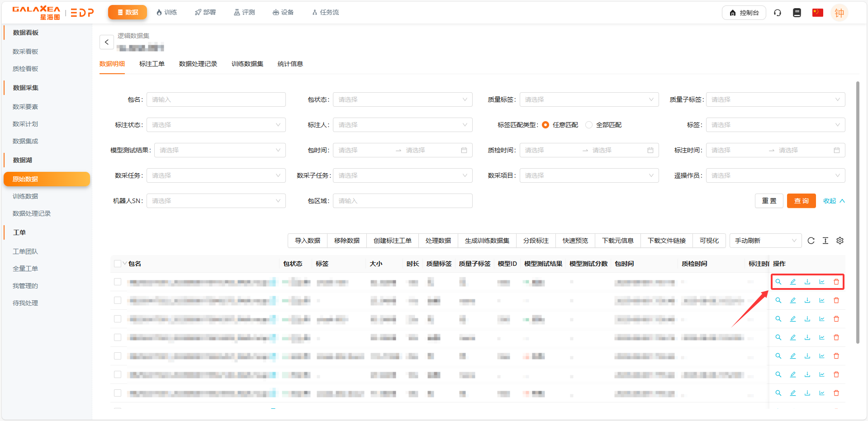Click the 重置 reset button
Viewport: 868px width, 421px height.
point(768,201)
